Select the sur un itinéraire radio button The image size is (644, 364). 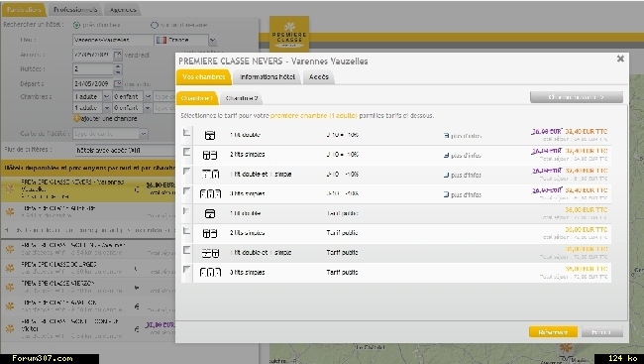(154, 25)
